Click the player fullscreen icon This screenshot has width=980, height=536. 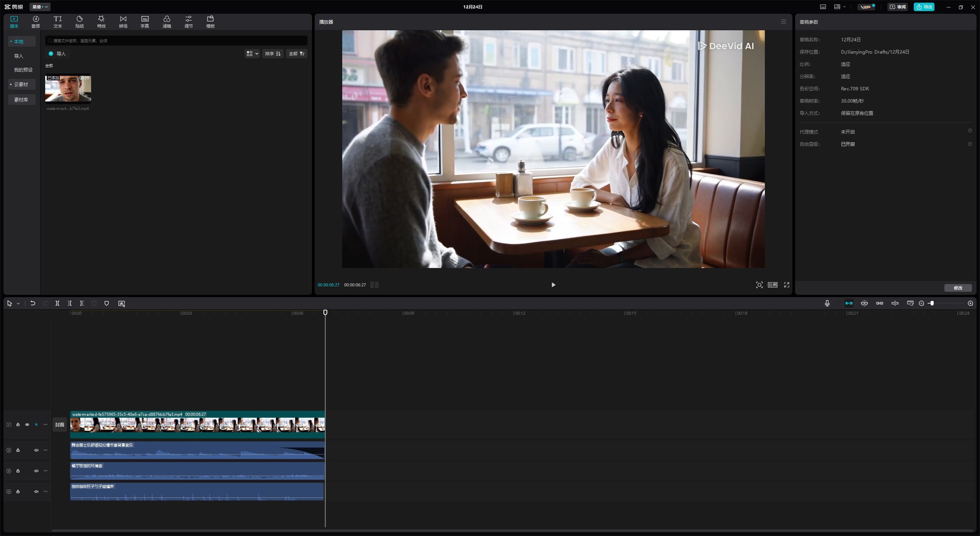(787, 285)
